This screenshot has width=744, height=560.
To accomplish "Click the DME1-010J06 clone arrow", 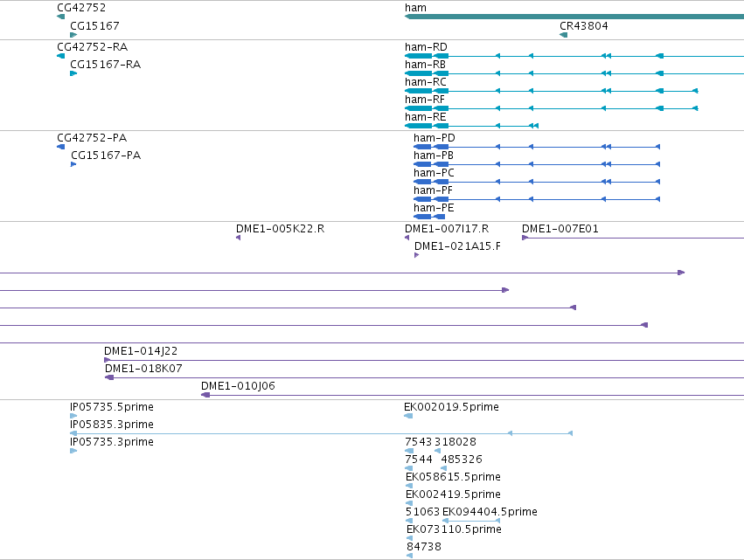I will coord(205,395).
